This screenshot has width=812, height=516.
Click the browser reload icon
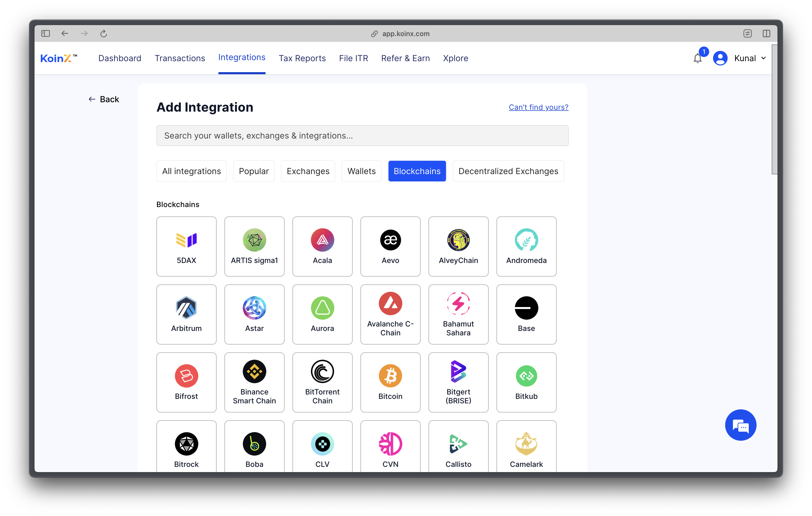pos(104,33)
